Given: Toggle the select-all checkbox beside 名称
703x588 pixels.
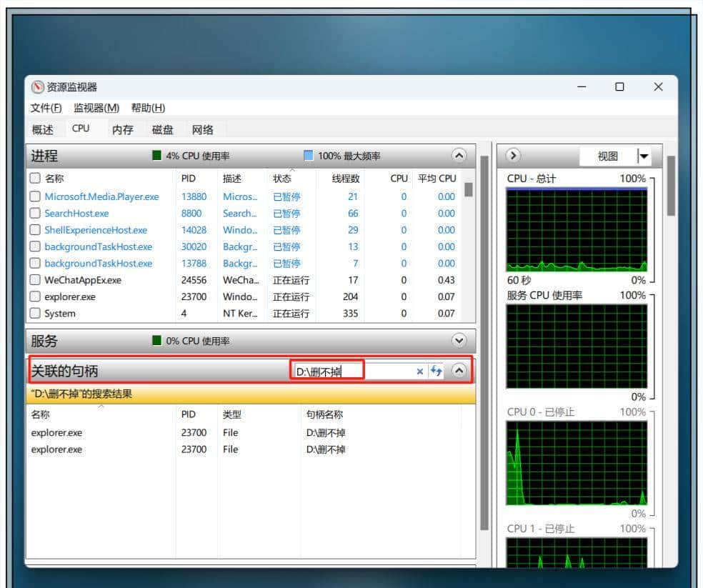Looking at the screenshot, I should 34,179.
